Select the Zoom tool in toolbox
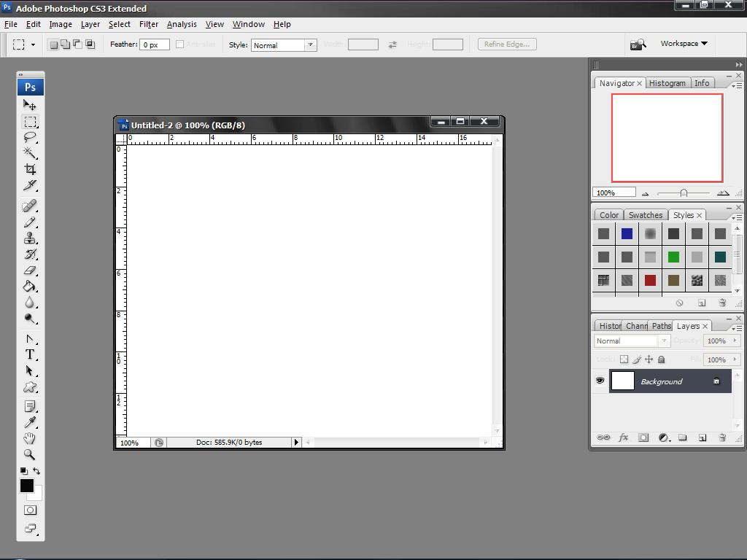 click(30, 454)
